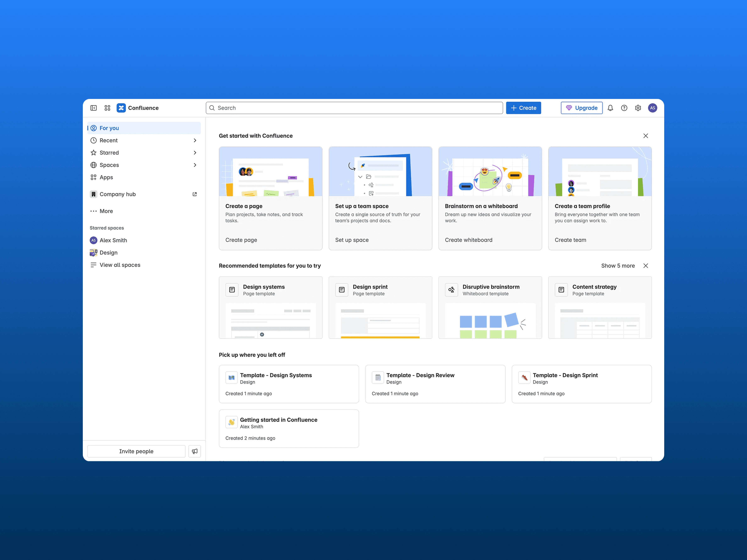Viewport: 747px width, 560px height.
Task: Select Apps in the sidebar
Action: (x=106, y=177)
